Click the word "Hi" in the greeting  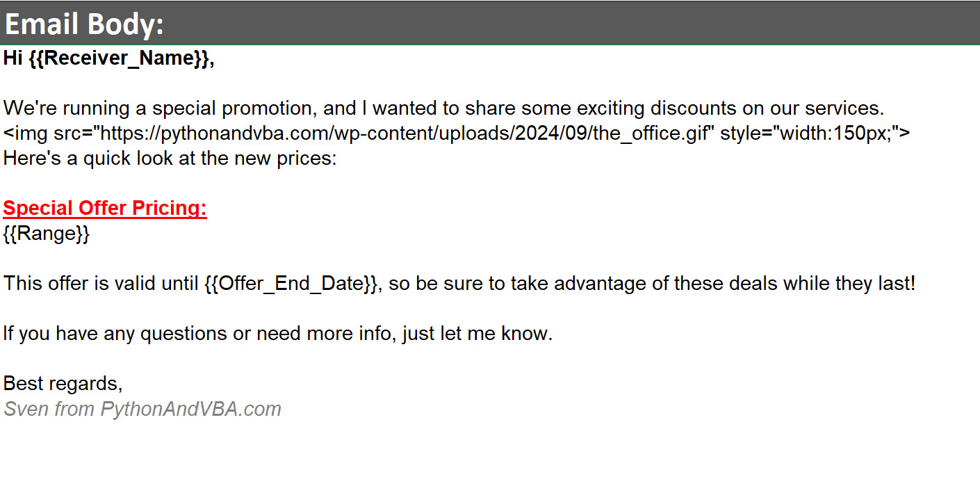pyautogui.click(x=13, y=58)
